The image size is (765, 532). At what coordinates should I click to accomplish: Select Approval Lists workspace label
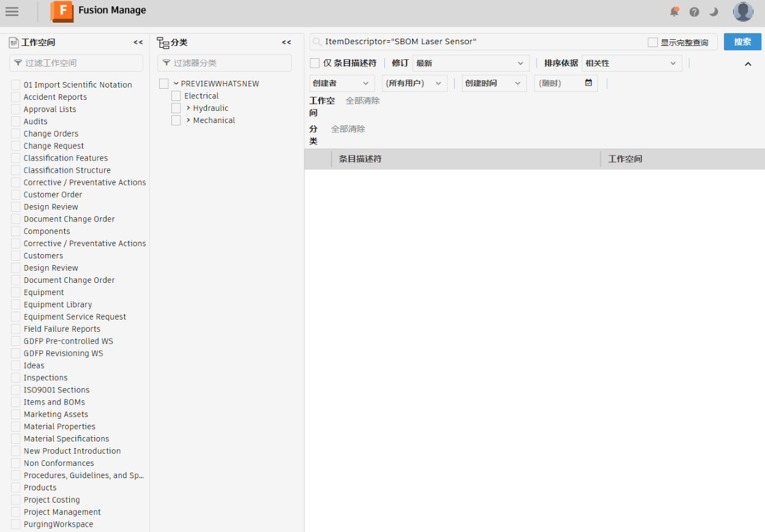50,109
